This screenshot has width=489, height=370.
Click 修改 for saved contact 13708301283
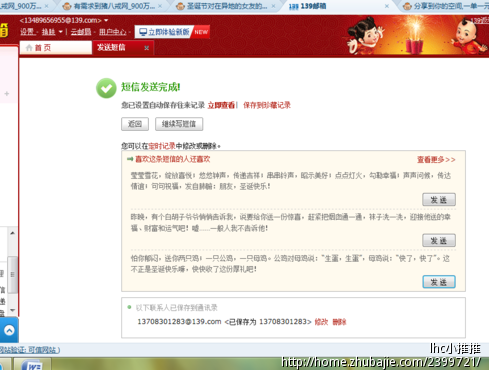pos(321,322)
